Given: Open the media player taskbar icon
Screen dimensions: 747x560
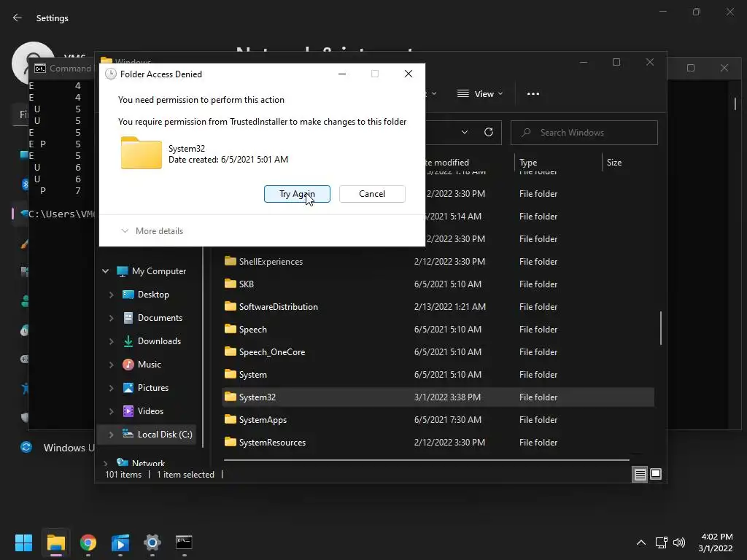Looking at the screenshot, I should click(120, 542).
